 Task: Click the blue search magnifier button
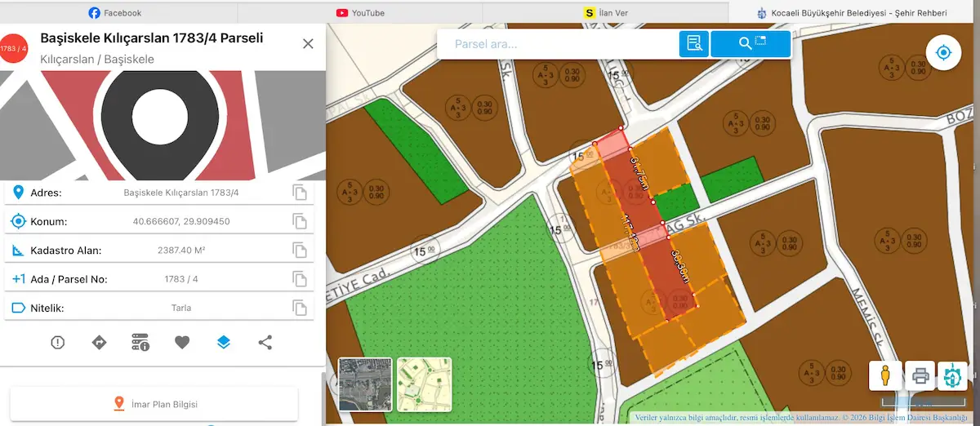click(751, 44)
